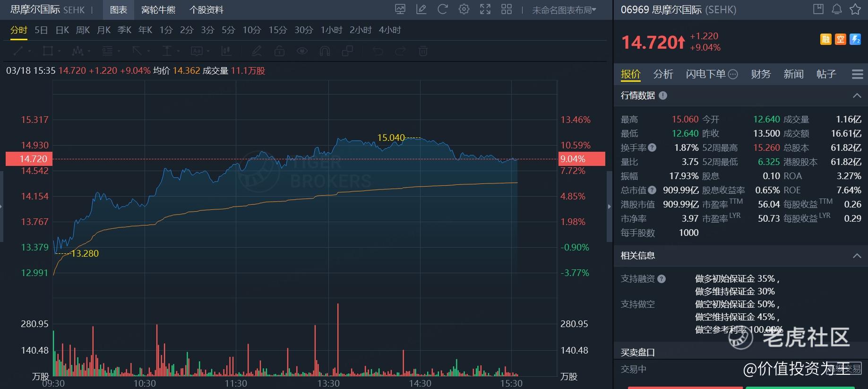Select the 5日 timeframe
868x389 pixels.
pyautogui.click(x=41, y=30)
